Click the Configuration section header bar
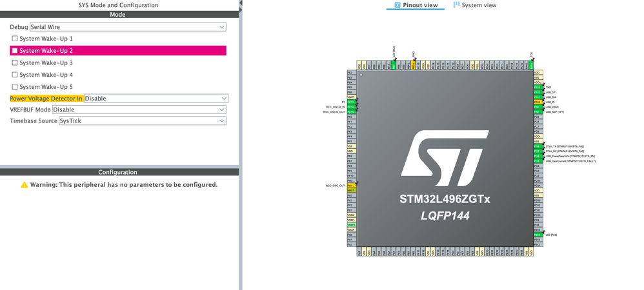Viewport: 644px width, 290px height. tap(119, 172)
